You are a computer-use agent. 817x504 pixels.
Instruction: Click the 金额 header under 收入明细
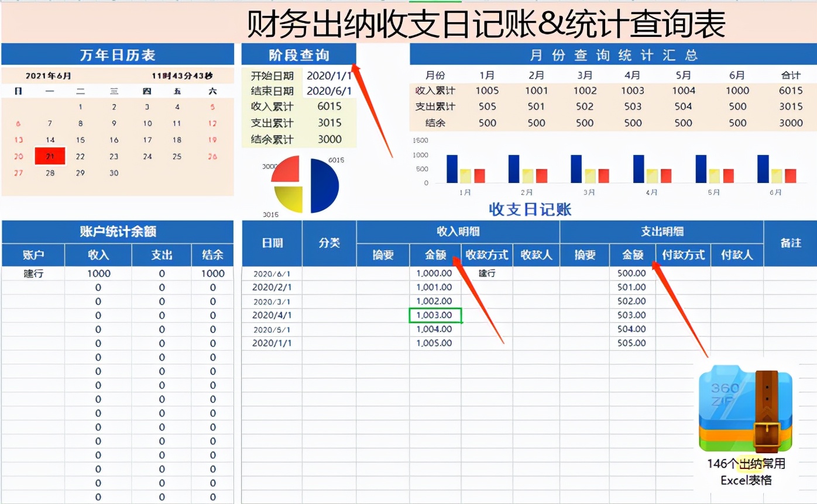click(x=435, y=255)
